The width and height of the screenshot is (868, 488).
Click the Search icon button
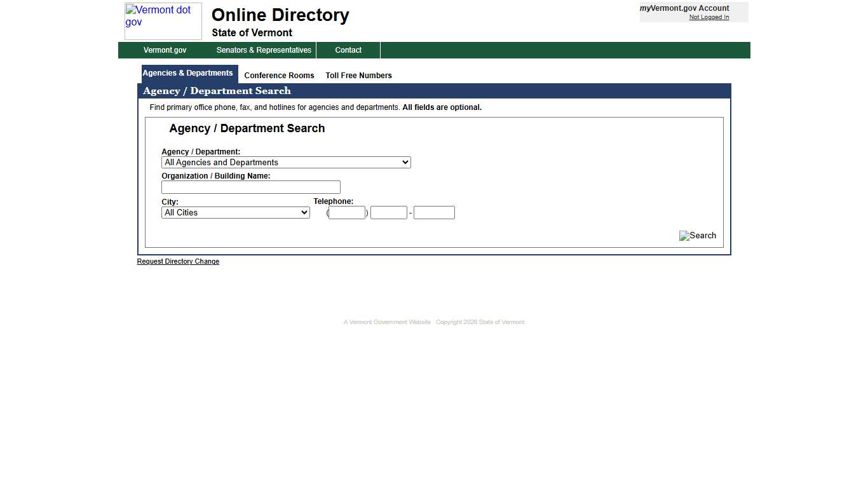pyautogui.click(x=697, y=236)
